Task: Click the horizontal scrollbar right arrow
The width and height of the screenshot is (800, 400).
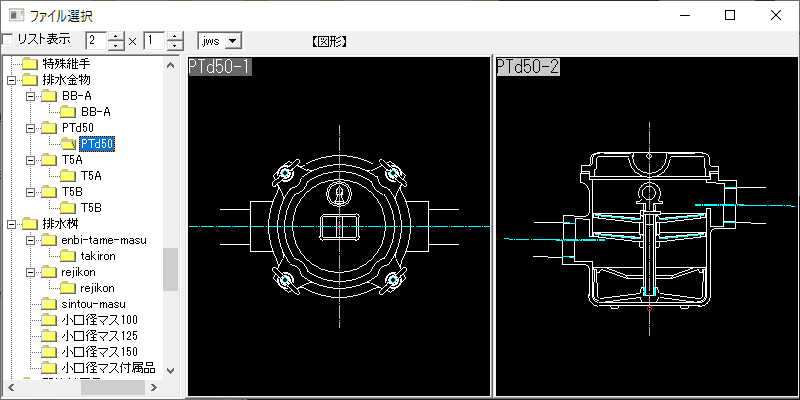Action: tap(154, 387)
